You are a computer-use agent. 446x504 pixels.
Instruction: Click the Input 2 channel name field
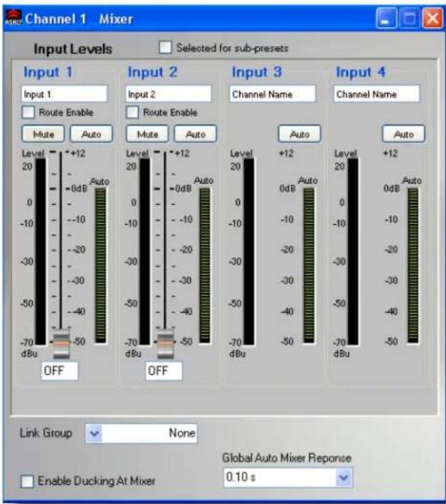[168, 94]
